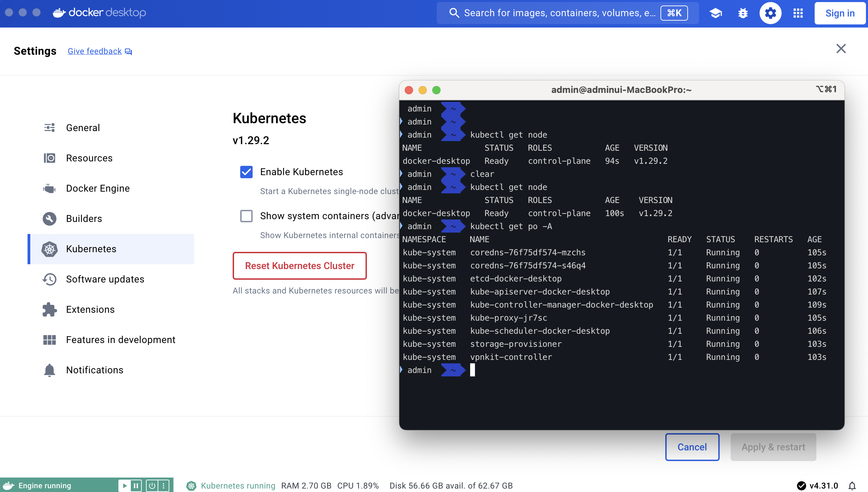Click kube-proxy-jr7sc pod name in terminal
This screenshot has height=492, width=868.
click(509, 318)
